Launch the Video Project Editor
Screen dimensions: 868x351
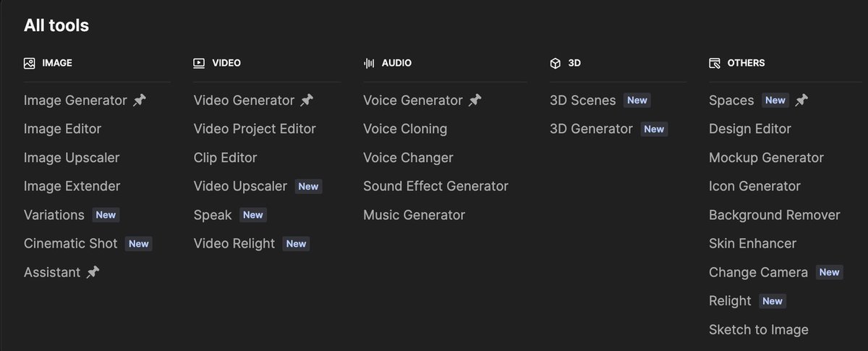255,129
